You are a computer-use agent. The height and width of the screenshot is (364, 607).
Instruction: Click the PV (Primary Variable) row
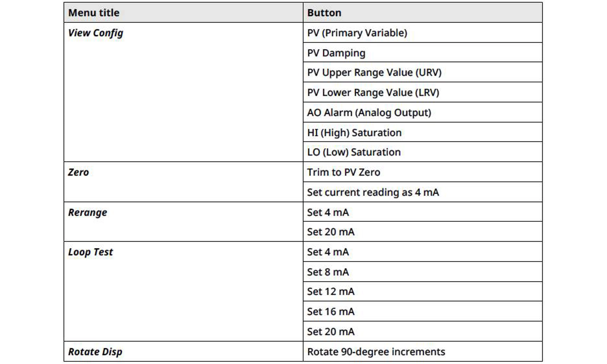point(423,33)
